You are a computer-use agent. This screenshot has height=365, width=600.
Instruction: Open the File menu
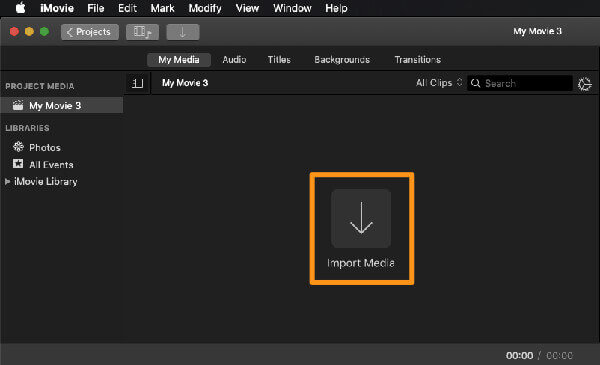pos(96,8)
